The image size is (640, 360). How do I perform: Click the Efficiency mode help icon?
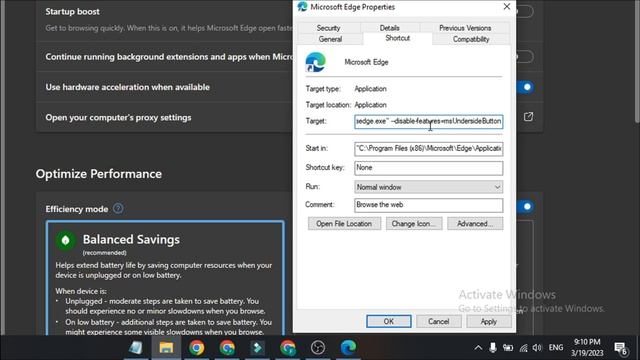(x=118, y=209)
